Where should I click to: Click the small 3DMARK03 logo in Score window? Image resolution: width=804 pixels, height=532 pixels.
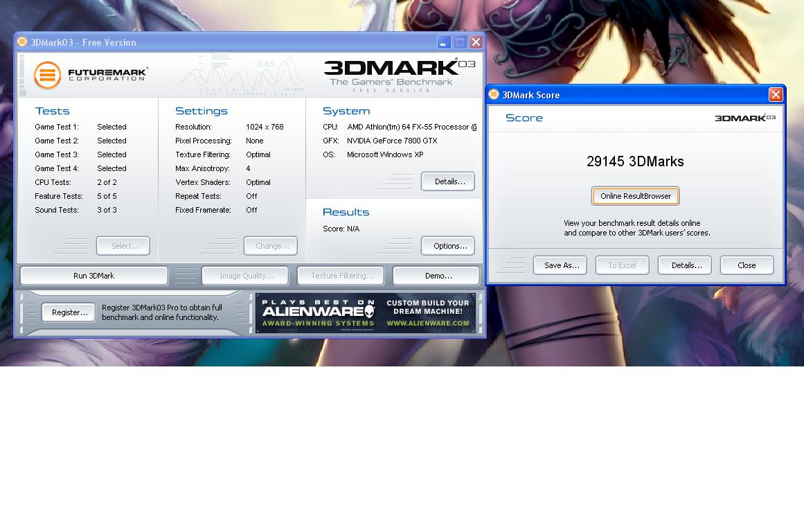(x=745, y=118)
